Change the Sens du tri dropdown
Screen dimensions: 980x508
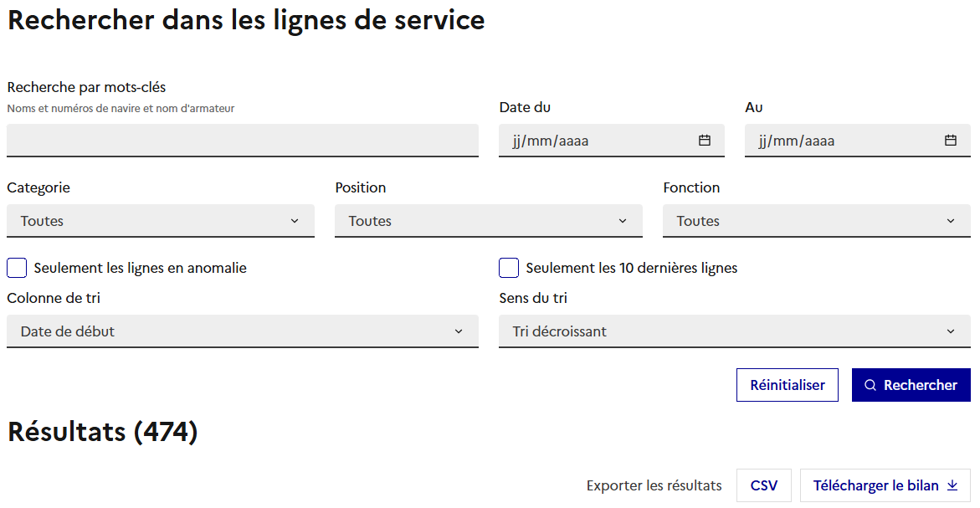pyautogui.click(x=734, y=331)
